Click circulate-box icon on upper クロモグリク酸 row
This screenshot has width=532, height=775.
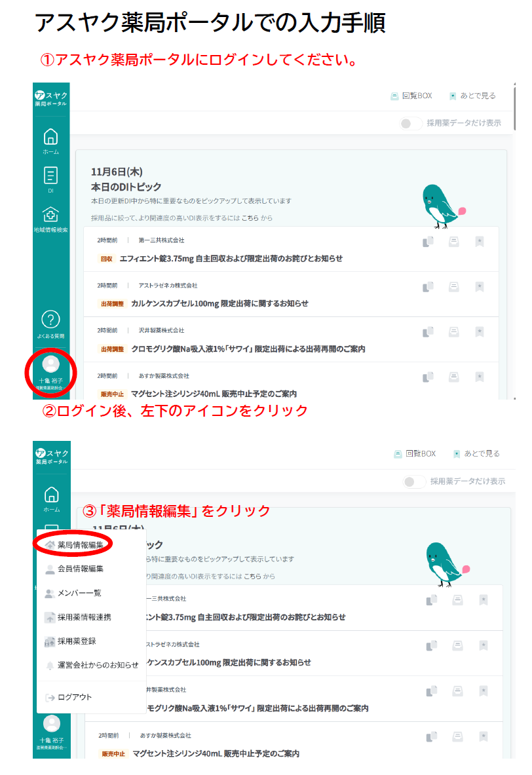click(453, 331)
